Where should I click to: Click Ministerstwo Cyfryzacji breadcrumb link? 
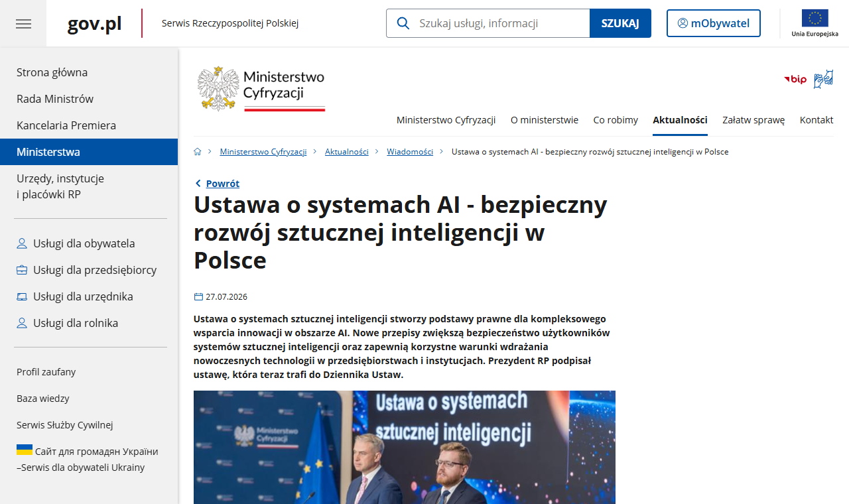pos(263,152)
